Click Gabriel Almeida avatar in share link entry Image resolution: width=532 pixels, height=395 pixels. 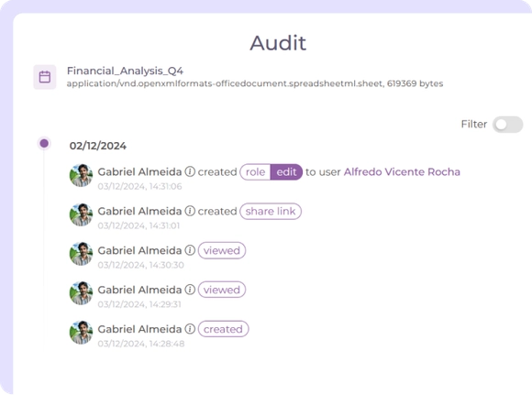(x=81, y=215)
